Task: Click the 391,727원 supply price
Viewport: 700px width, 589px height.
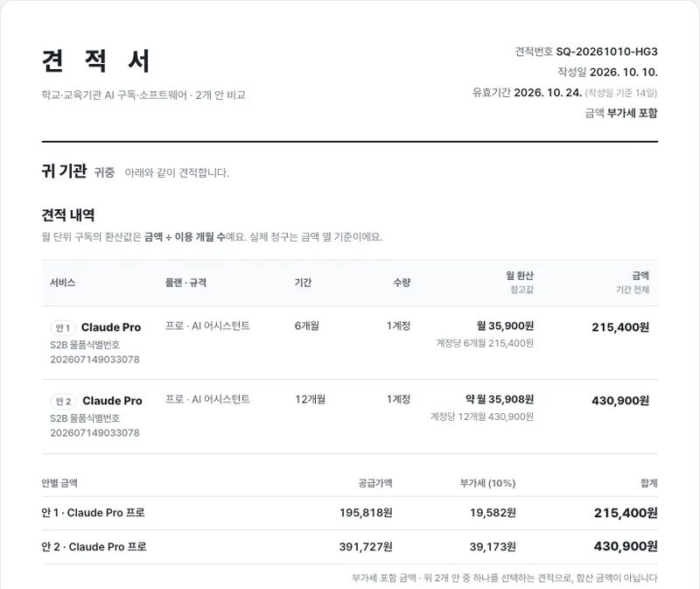Action: 366,547
